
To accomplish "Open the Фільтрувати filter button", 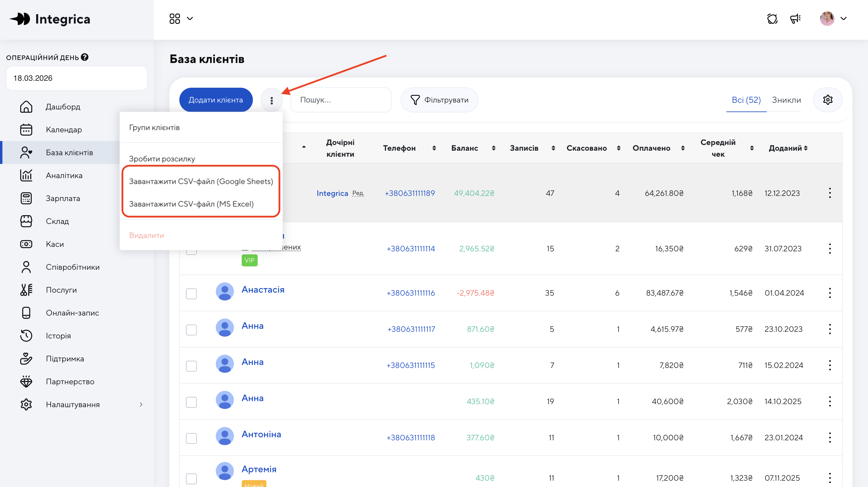I will [439, 100].
